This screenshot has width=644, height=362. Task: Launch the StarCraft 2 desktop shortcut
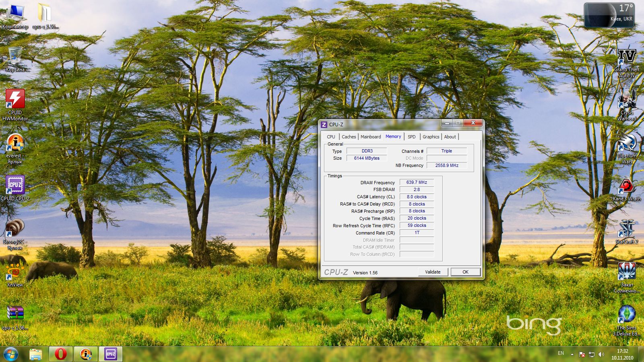pos(627,228)
